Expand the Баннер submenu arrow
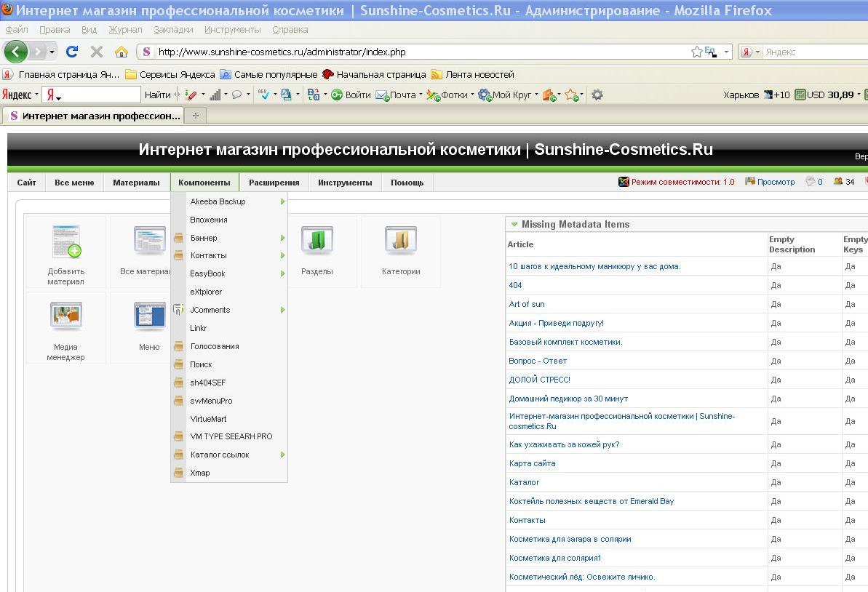Screen dimensions: 868x592 282,238
